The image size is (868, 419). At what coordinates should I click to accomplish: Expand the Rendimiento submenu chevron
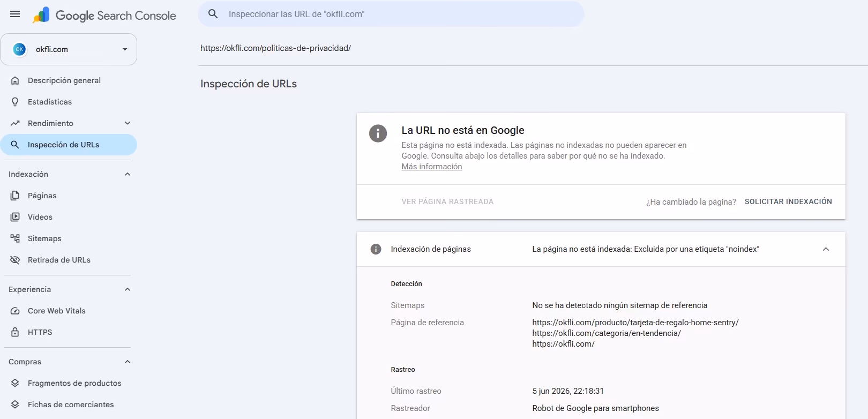(x=128, y=123)
